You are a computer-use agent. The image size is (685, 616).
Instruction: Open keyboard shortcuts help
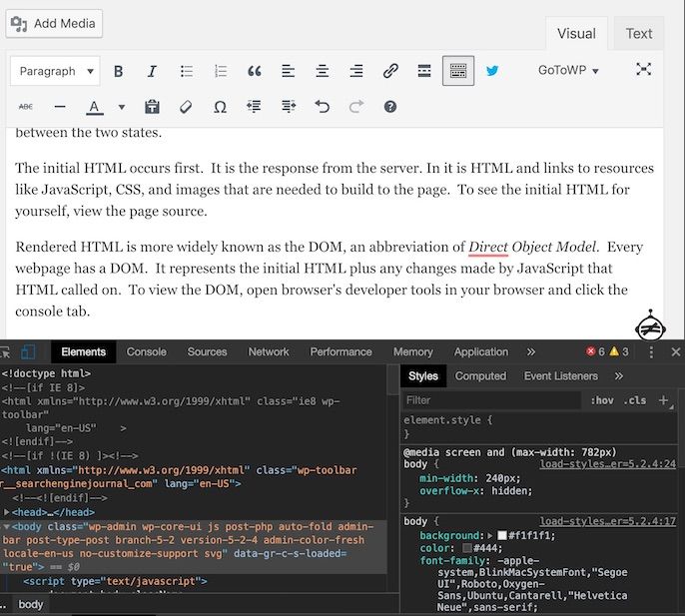[390, 107]
